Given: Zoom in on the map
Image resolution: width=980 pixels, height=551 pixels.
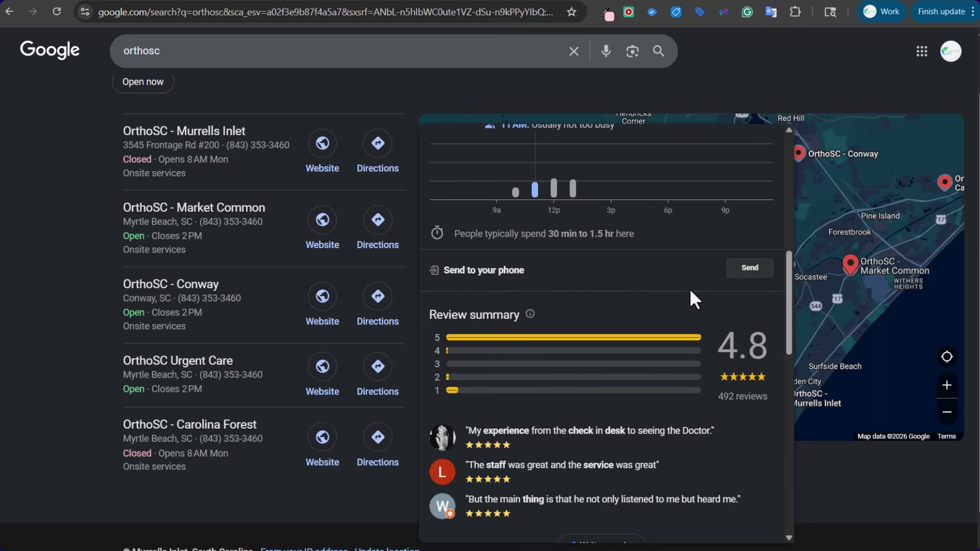Looking at the screenshot, I should coord(947,385).
